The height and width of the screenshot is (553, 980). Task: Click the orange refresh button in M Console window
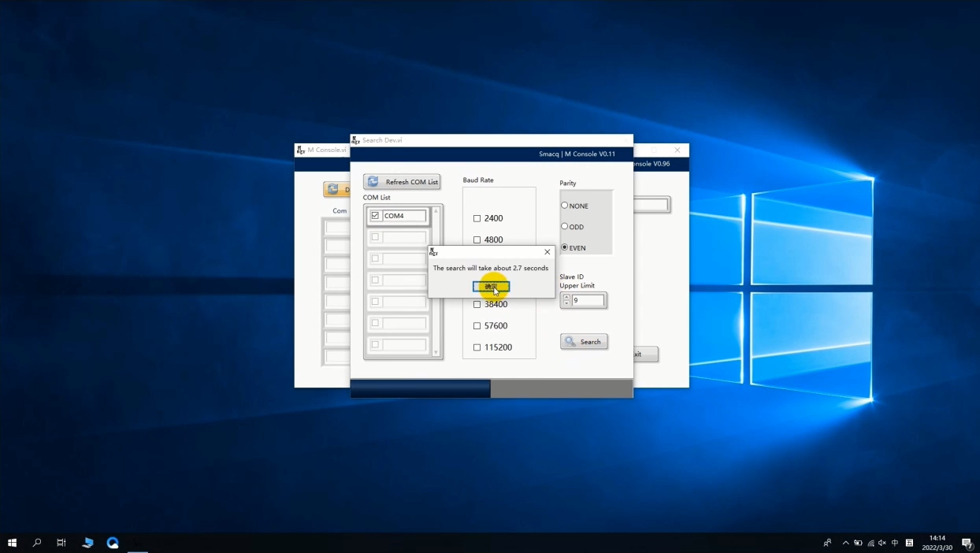click(336, 190)
